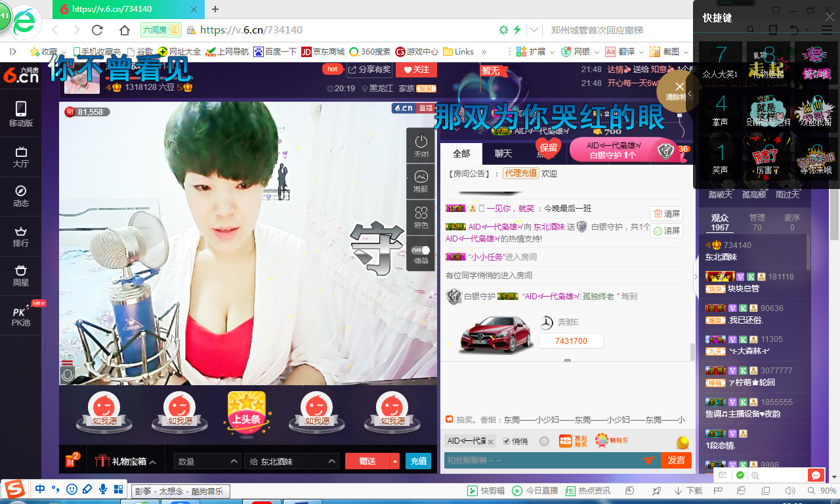Click 代理充值 link in announcement
The height and width of the screenshot is (504, 840).
520,173
